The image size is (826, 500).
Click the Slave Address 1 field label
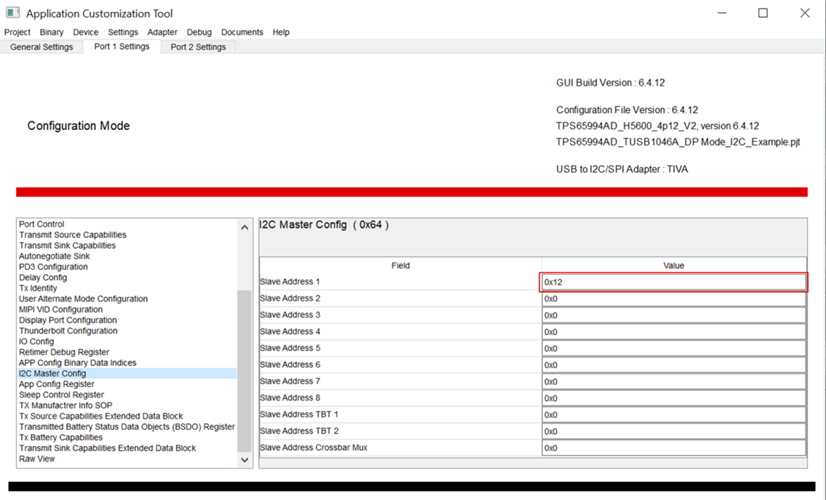(x=290, y=282)
